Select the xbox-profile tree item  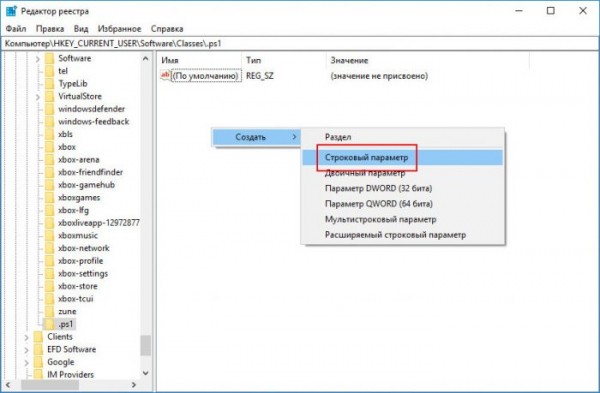click(x=80, y=261)
